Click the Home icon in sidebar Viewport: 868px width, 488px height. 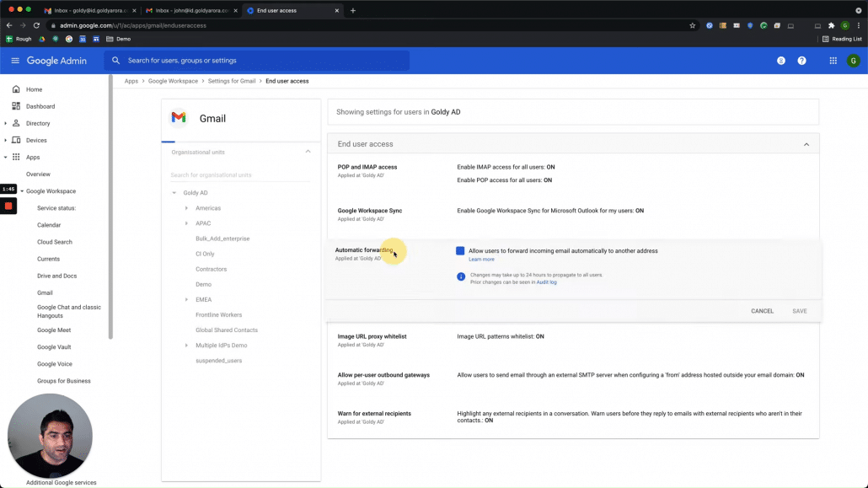tap(16, 89)
